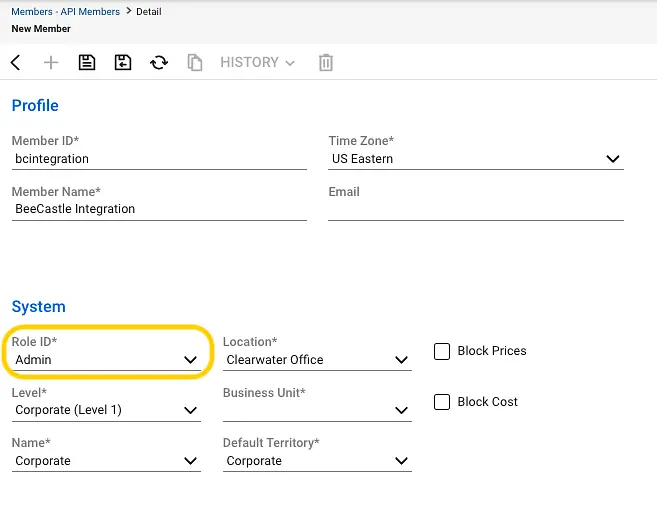Screen dimensions: 657x508
Task: Click the New Member title text
Action: pyautogui.click(x=41, y=29)
